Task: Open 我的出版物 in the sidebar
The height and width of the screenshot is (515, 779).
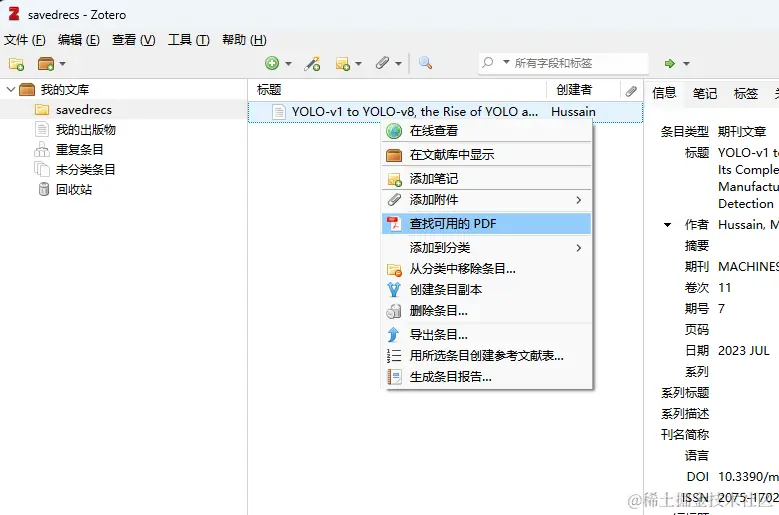Action: [85, 130]
